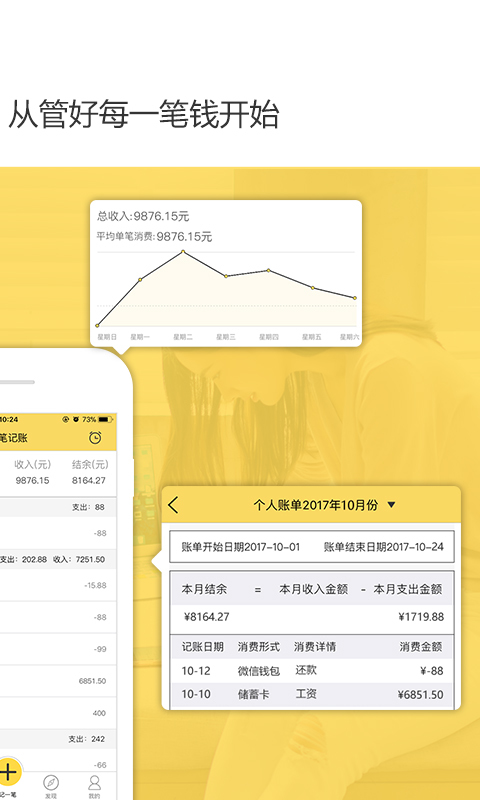Viewport: 480px width, 800px height.
Task: Click the 消费形式 column header
Action: pyautogui.click(x=259, y=647)
